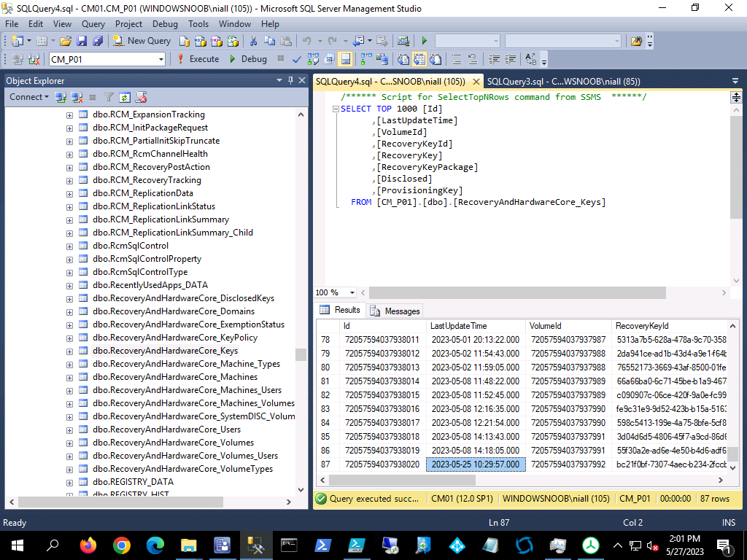Open file with the folder toolbar icon
This screenshot has height=560, width=747.
tap(66, 41)
